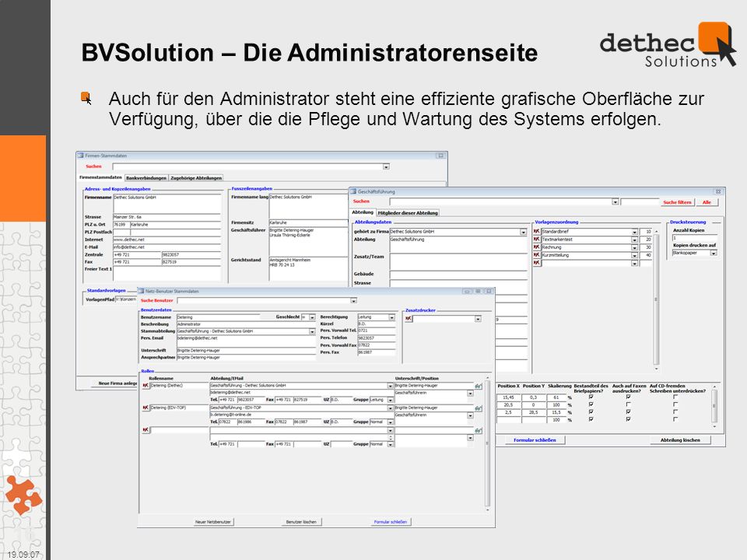Click Benutzer löschen button
This screenshot has height=560, width=747.
(301, 522)
